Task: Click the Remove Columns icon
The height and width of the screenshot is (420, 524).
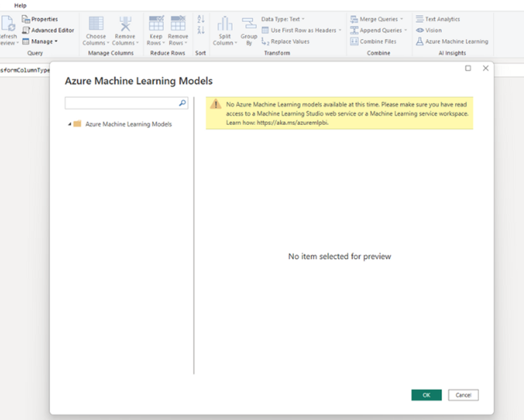Action: [x=125, y=24]
